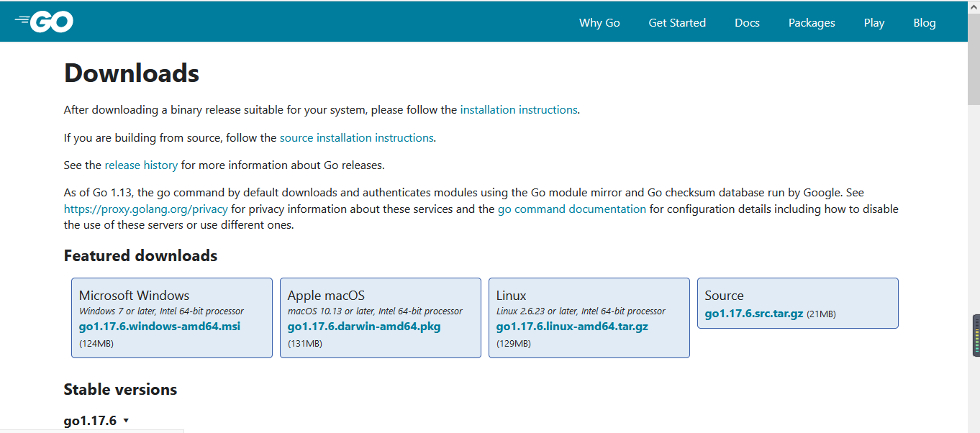Click the Stable versions heading
The image size is (980, 433).
point(120,390)
